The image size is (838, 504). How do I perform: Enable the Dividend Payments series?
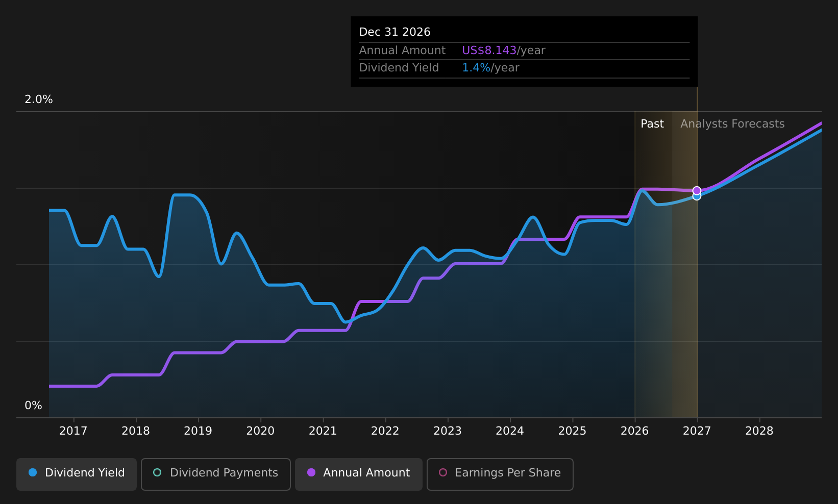click(x=216, y=474)
